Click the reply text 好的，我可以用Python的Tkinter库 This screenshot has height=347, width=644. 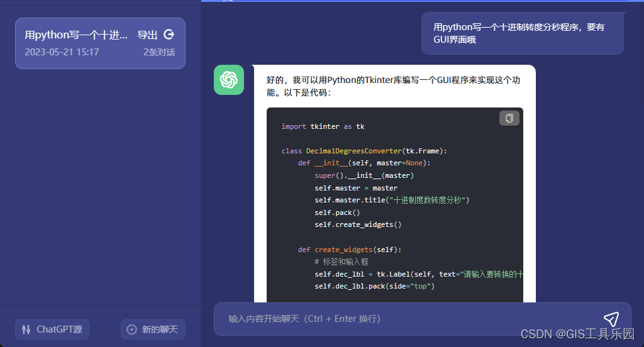click(x=394, y=86)
